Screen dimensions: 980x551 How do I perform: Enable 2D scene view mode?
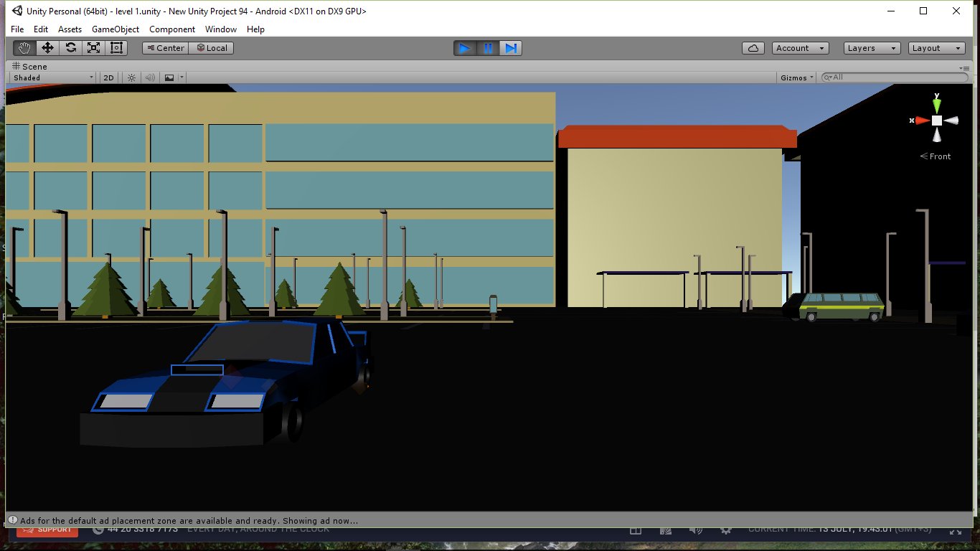pos(108,77)
